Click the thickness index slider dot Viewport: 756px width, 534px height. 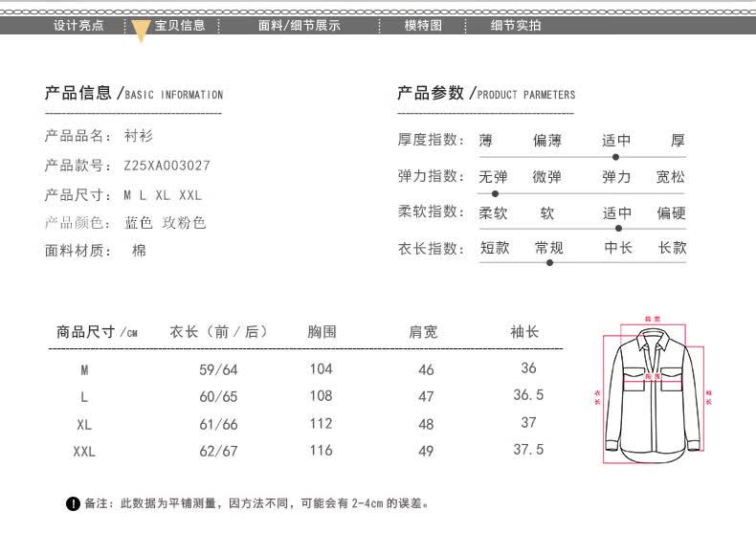click(x=615, y=157)
